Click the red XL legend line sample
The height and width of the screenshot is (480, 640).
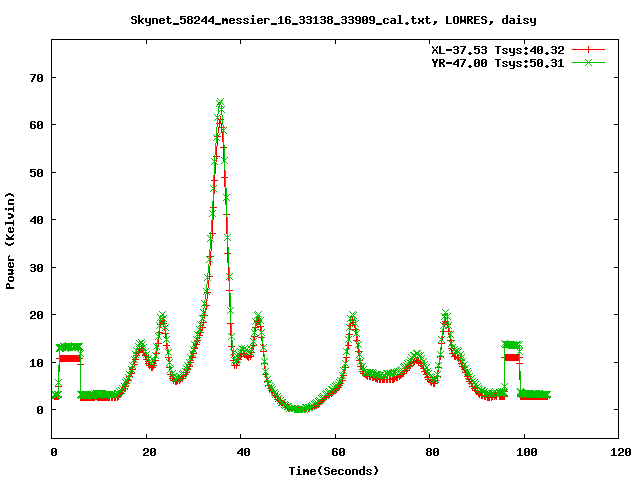tap(588, 50)
